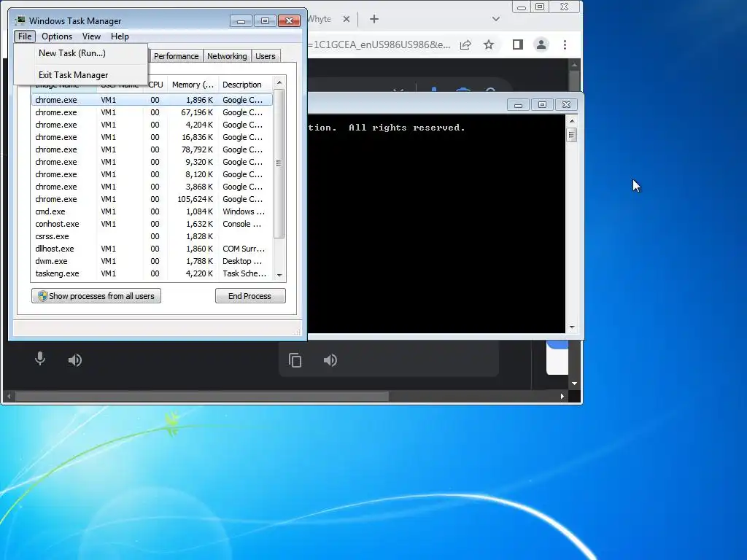Click the copy translation icon

pos(295,360)
